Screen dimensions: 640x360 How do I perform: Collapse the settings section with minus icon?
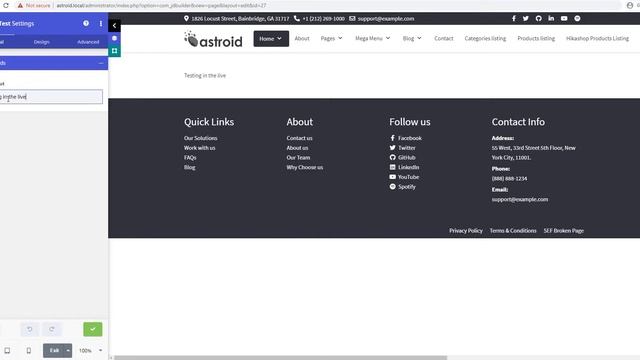[101, 63]
